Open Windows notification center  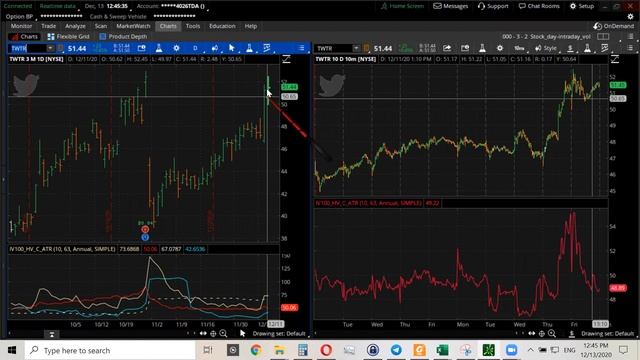click(623, 350)
